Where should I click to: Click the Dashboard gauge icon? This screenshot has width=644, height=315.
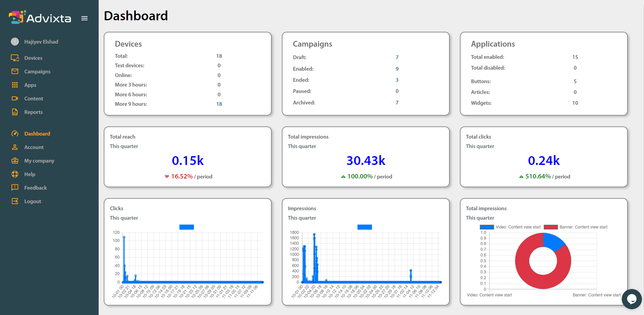point(15,134)
